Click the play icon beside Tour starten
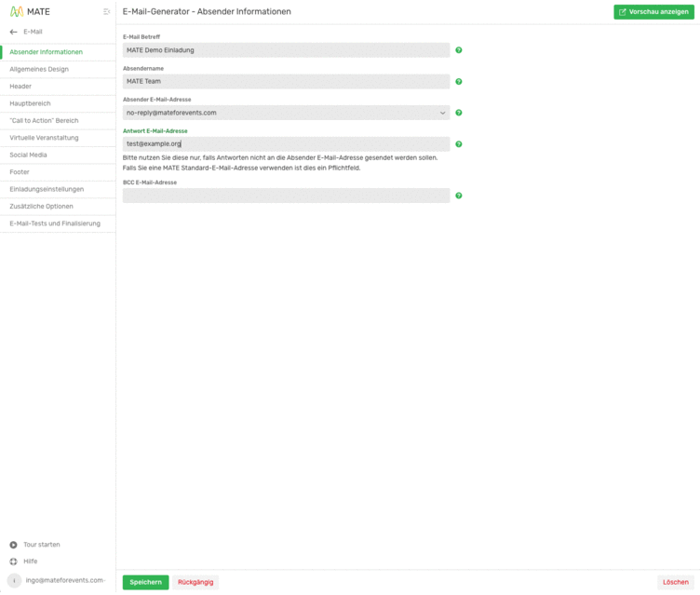Image resolution: width=700 pixels, height=595 pixels. 13,545
